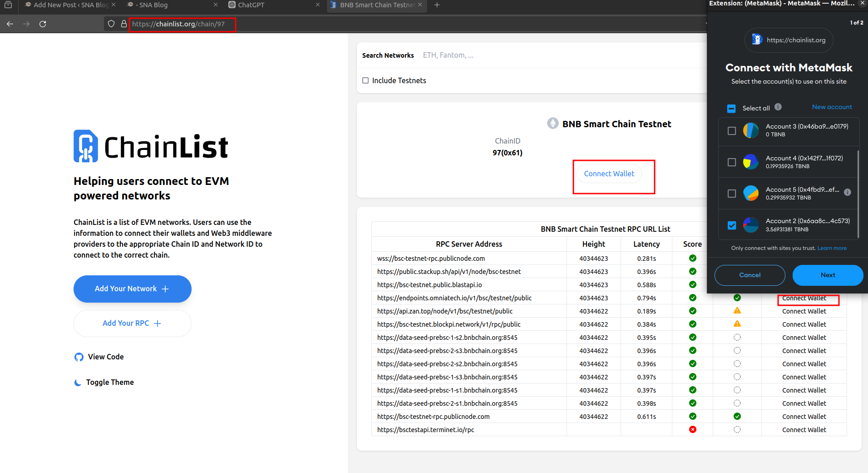Close the ChatGPT tab
This screenshot has width=868, height=473.
click(318, 5)
